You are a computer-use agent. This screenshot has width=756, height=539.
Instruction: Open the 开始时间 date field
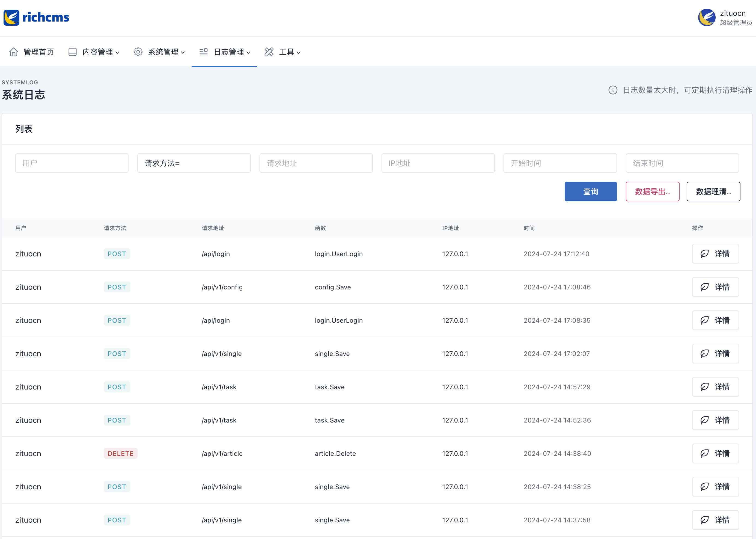(x=560, y=163)
